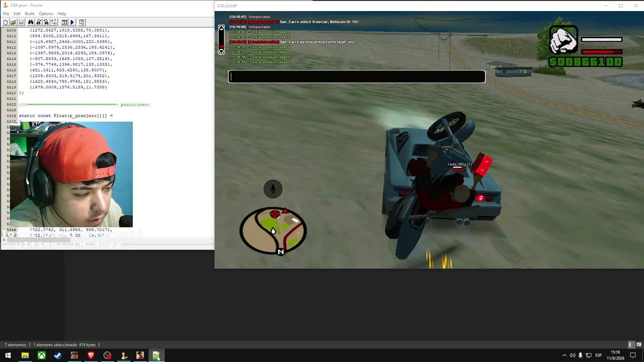Image resolution: width=644 pixels, height=362 pixels.
Task: Open Steam from the taskbar
Action: click(58, 355)
